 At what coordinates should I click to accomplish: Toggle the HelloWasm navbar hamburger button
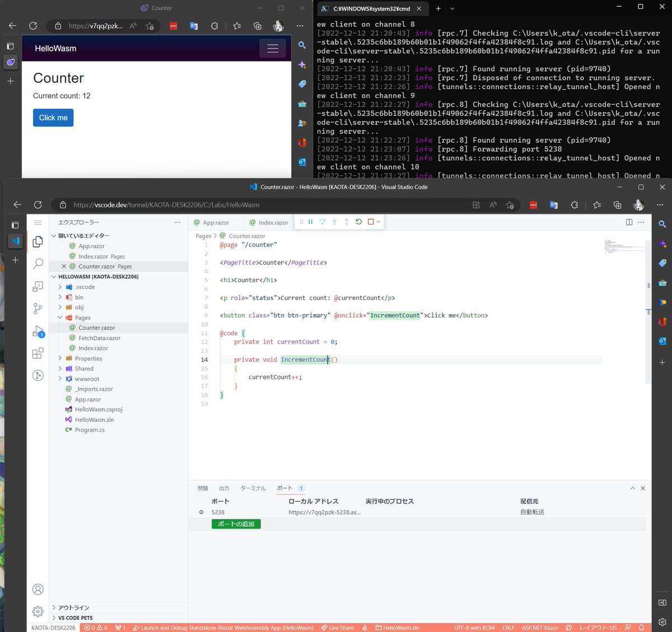coord(273,49)
